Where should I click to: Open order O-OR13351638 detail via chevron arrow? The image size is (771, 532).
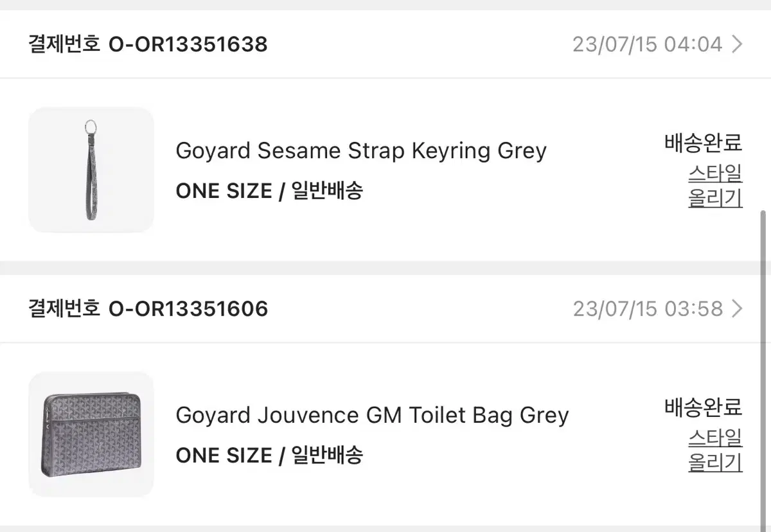[x=738, y=44]
